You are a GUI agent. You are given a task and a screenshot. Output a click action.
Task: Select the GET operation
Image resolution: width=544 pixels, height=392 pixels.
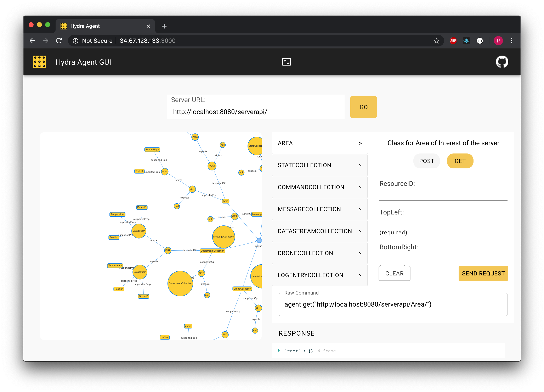tap(460, 161)
